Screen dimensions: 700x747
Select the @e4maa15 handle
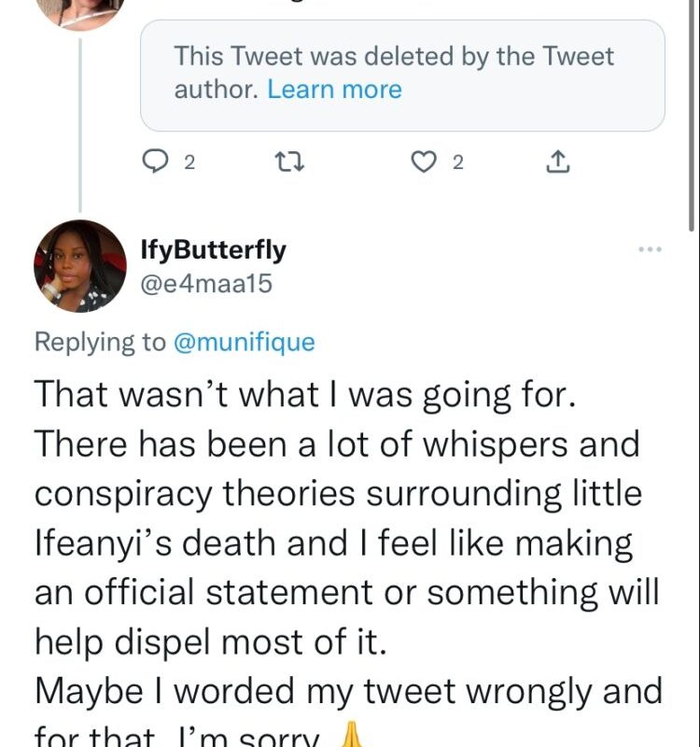tap(205, 283)
